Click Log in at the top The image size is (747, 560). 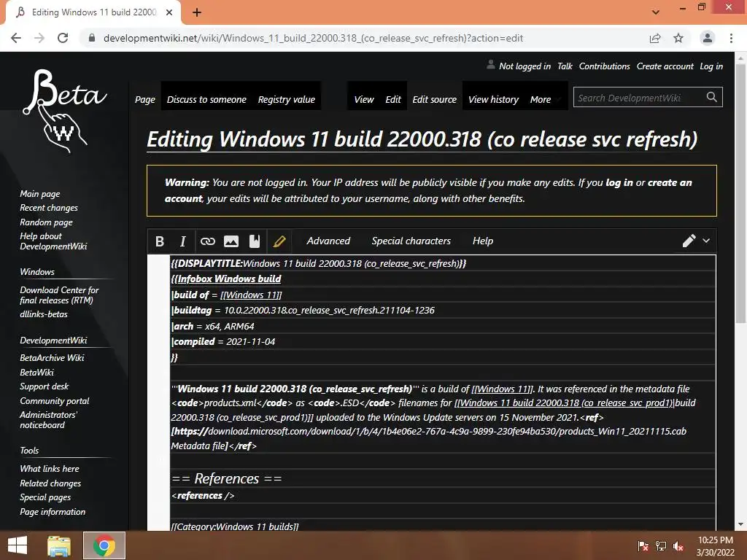711,66
